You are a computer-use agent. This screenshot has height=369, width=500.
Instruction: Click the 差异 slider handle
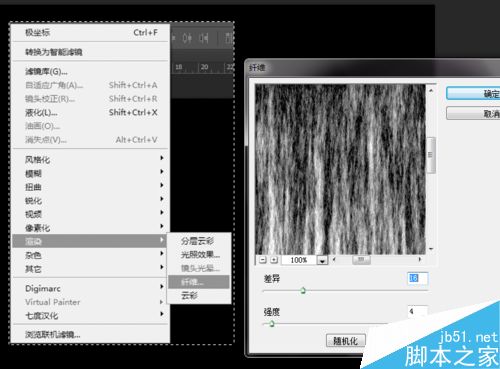coord(303,290)
